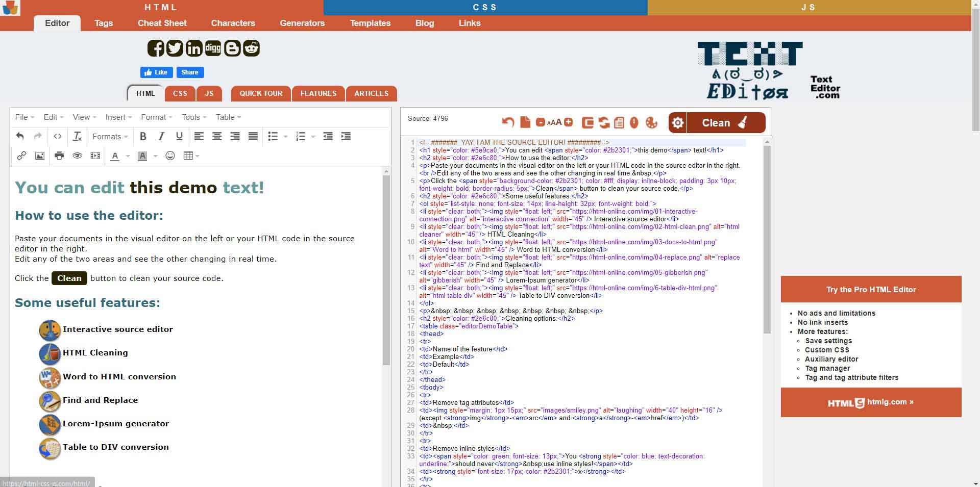Click the undo icon in source editor toolbar
Image resolution: width=980 pixels, height=487 pixels.
[x=508, y=122]
